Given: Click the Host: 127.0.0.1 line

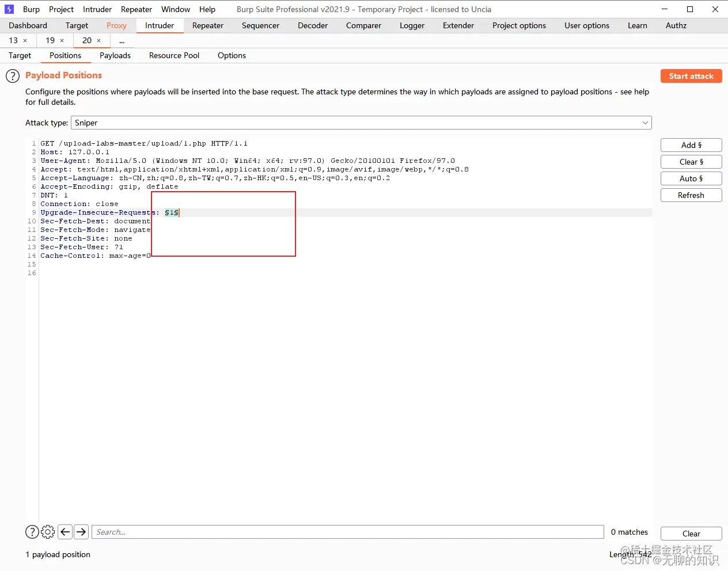Looking at the screenshot, I should (75, 152).
